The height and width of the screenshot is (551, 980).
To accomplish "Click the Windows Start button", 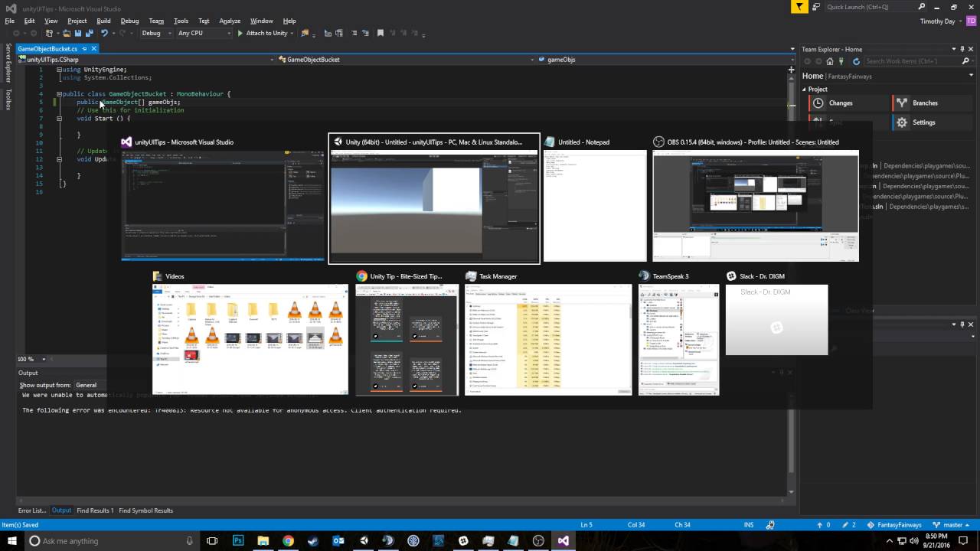I will pyautogui.click(x=11, y=541).
